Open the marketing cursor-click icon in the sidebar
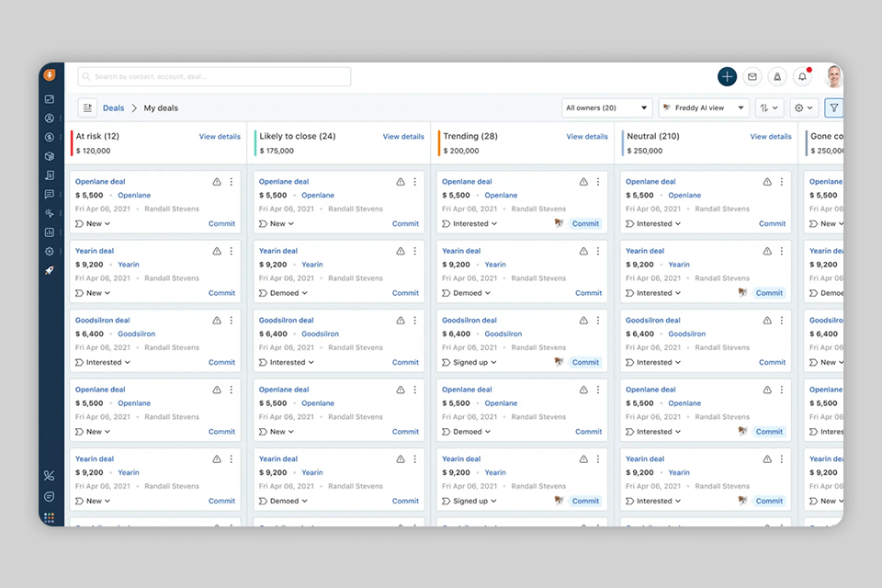The height and width of the screenshot is (588, 882). (x=50, y=213)
